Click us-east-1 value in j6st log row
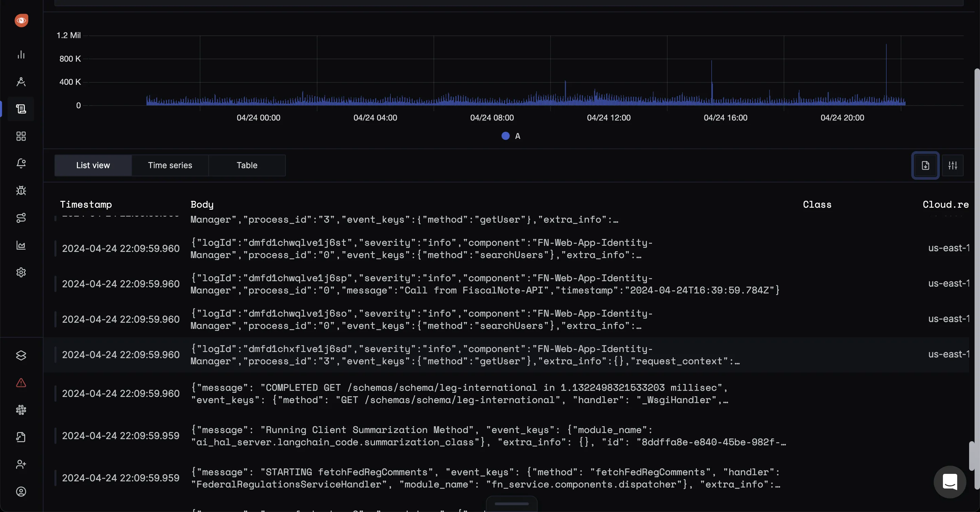The width and height of the screenshot is (980, 512). [949, 248]
